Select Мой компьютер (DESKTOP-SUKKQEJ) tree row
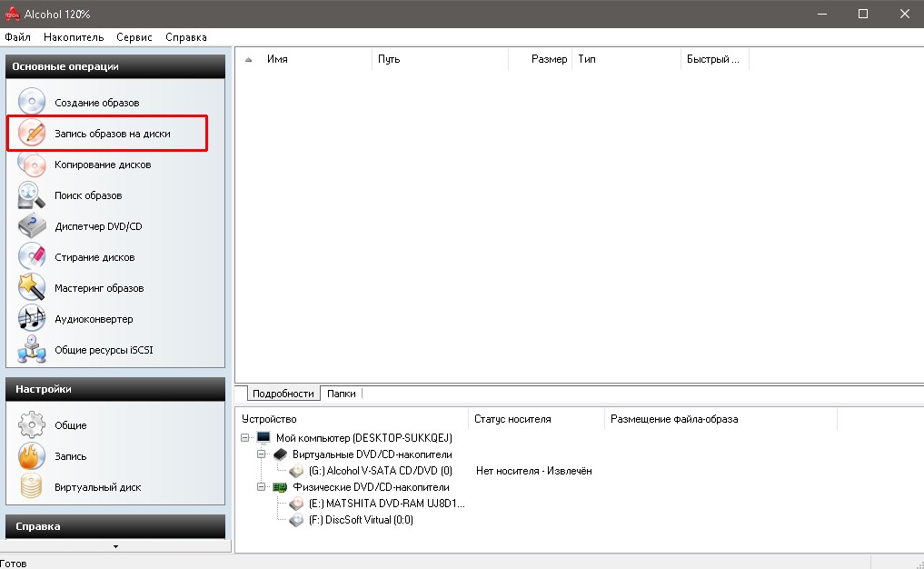Image resolution: width=924 pixels, height=569 pixels. click(x=364, y=438)
